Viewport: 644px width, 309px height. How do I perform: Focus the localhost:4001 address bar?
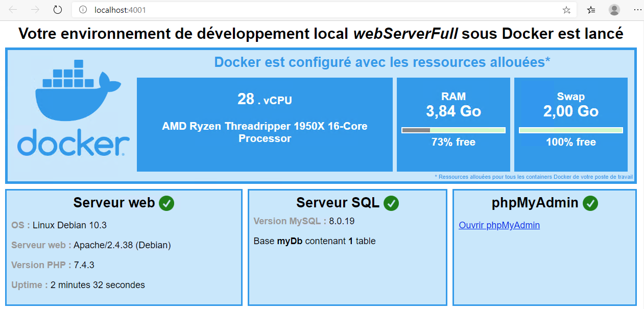click(324, 10)
